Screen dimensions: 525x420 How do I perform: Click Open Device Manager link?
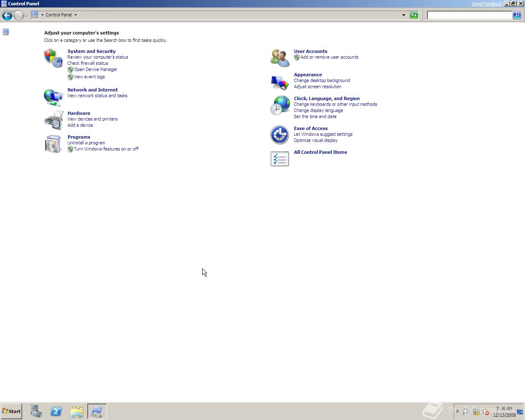pyautogui.click(x=96, y=69)
